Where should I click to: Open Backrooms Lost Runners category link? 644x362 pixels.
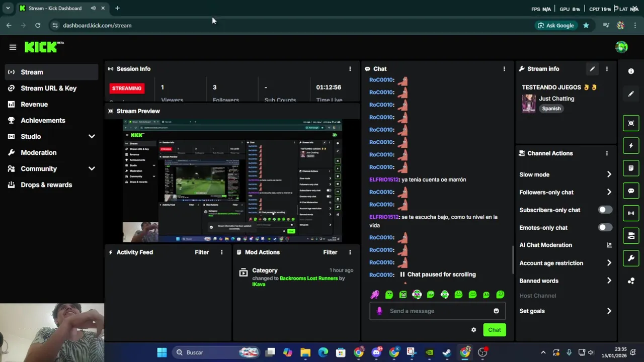(x=308, y=278)
